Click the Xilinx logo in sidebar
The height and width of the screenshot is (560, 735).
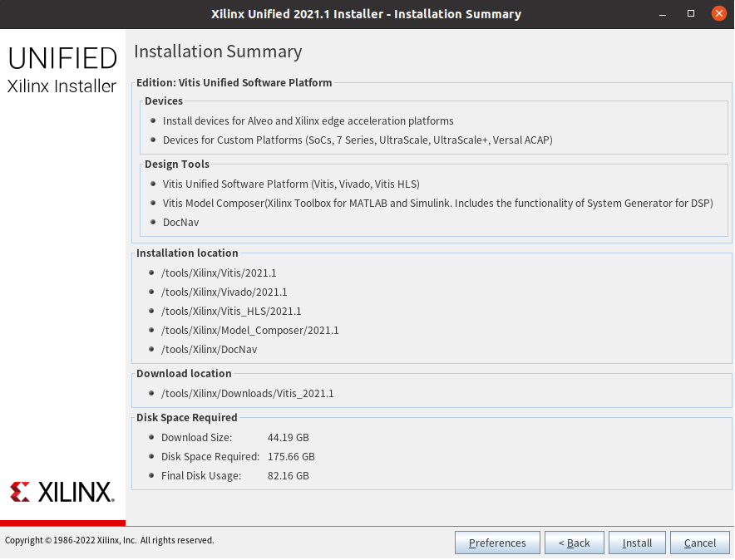point(62,492)
